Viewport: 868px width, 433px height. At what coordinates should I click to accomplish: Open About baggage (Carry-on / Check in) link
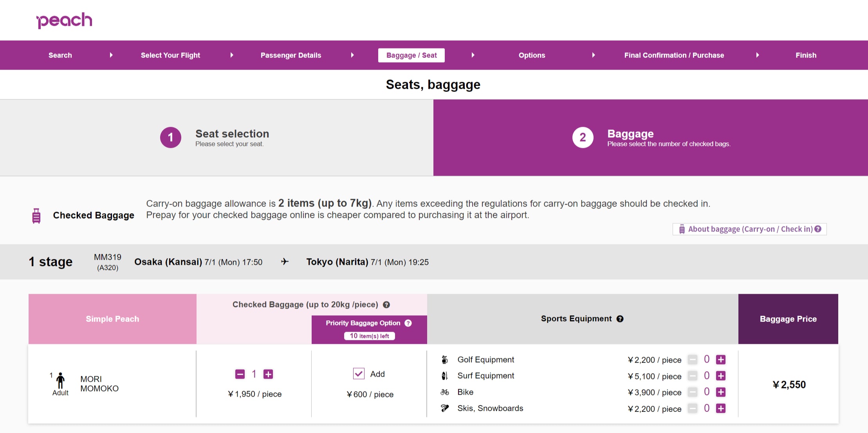pyautogui.click(x=749, y=229)
